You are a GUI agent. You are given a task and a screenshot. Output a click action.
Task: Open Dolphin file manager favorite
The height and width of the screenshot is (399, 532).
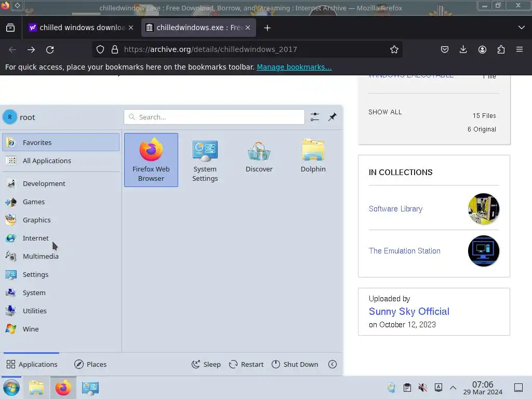click(x=313, y=156)
